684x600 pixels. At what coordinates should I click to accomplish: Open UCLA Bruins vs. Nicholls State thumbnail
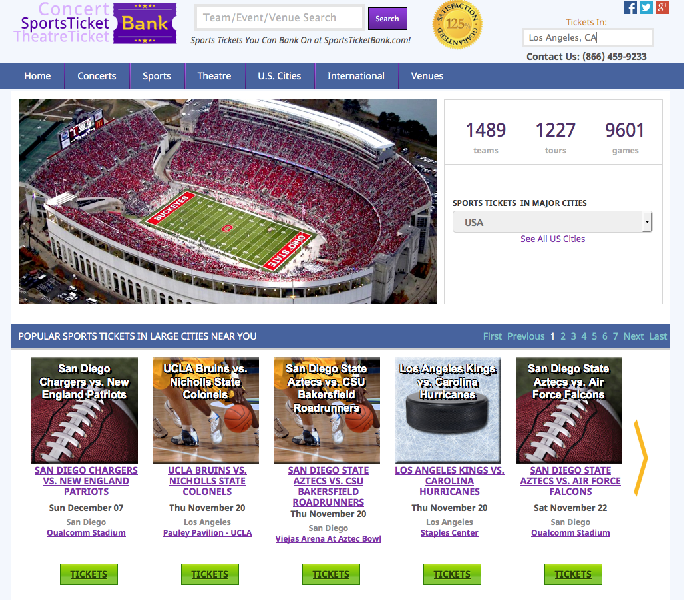206,410
